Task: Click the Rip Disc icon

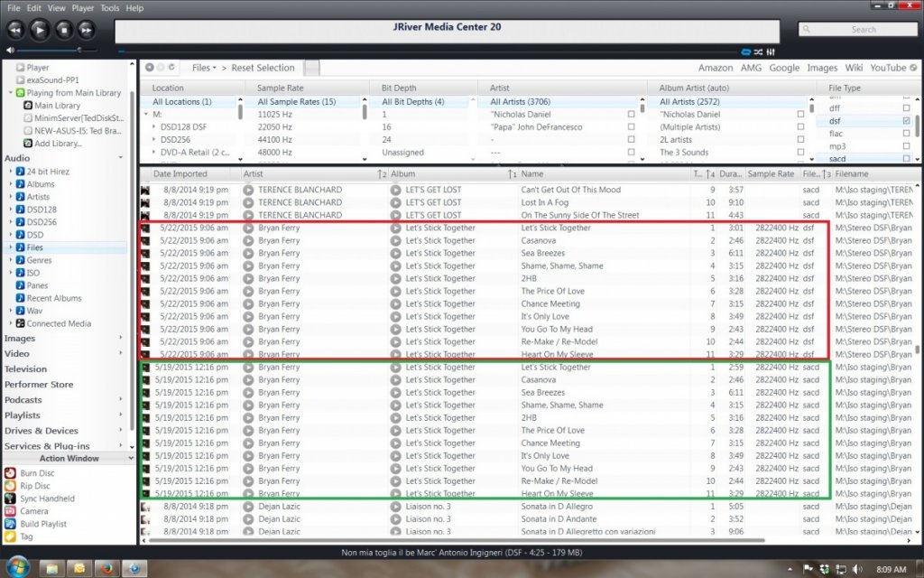Action: (x=10, y=486)
